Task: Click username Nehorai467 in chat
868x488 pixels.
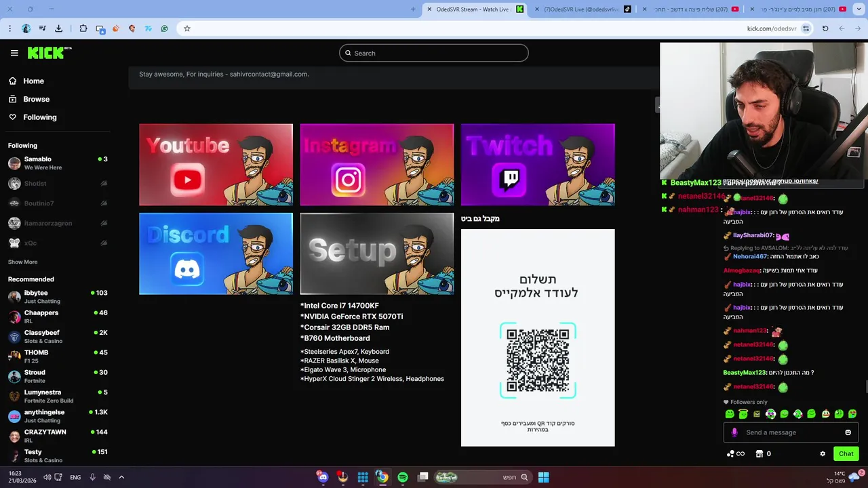Action: tap(749, 256)
